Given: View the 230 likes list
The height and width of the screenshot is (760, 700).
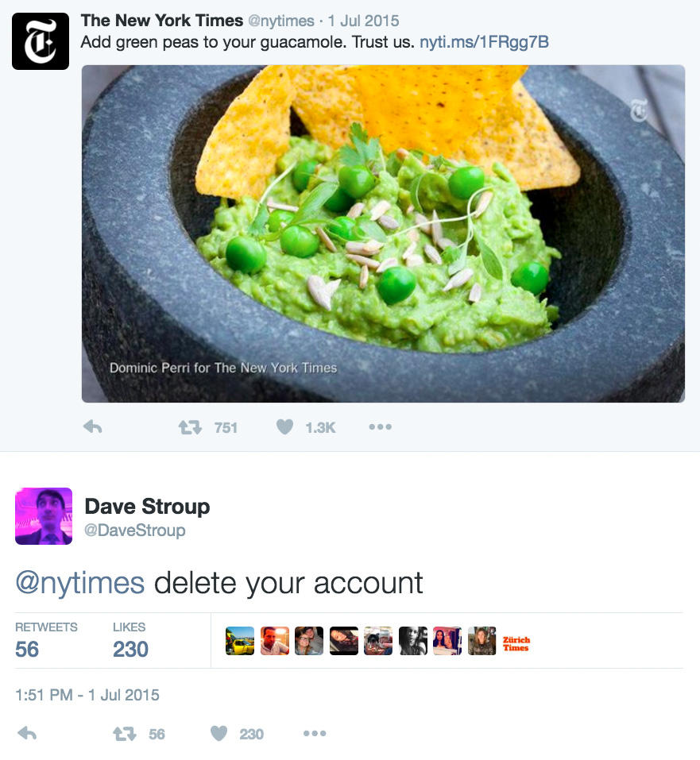Looking at the screenshot, I should (x=130, y=649).
